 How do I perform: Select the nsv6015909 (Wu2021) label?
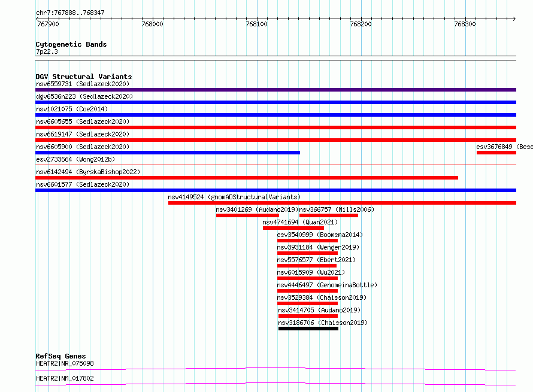311,272
